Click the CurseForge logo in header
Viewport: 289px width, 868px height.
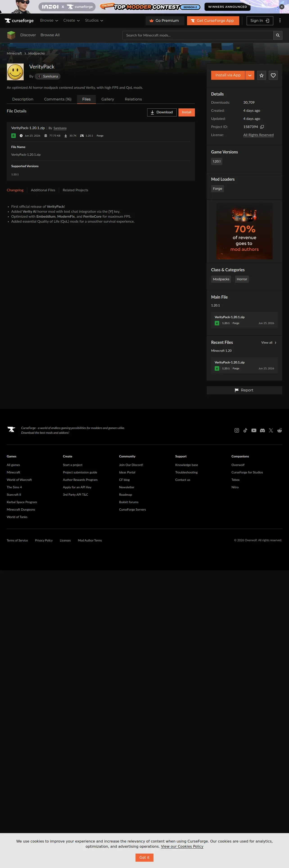click(19, 21)
